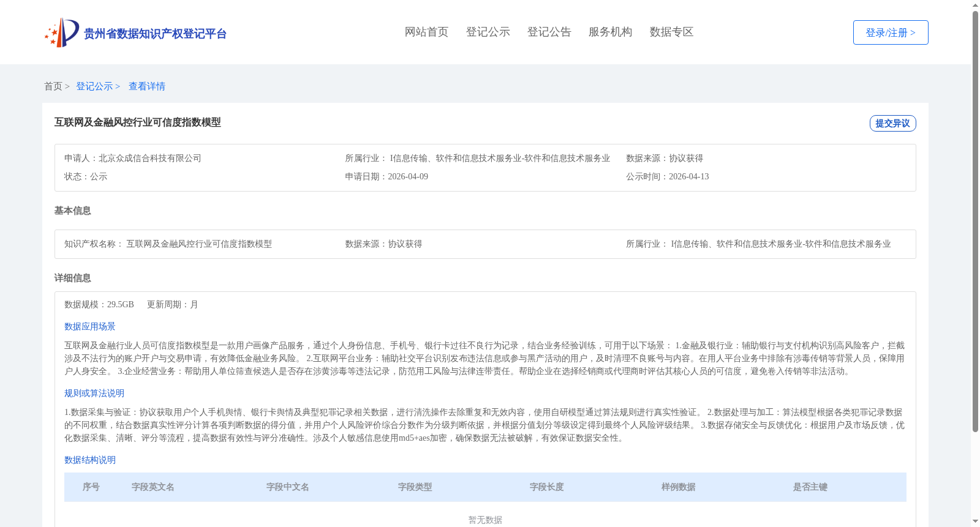Select the page title 互联网及金融风控行业可信度指数模型
This screenshot has width=980, height=527.
[138, 122]
